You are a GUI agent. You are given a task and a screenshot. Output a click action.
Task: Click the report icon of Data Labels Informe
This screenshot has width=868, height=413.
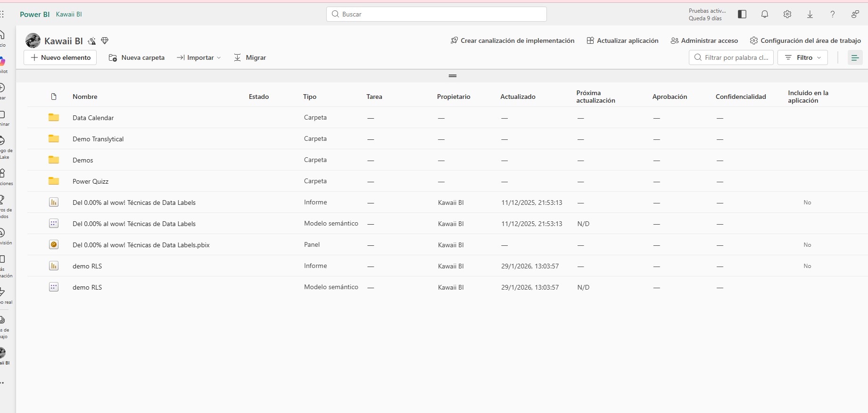point(54,202)
